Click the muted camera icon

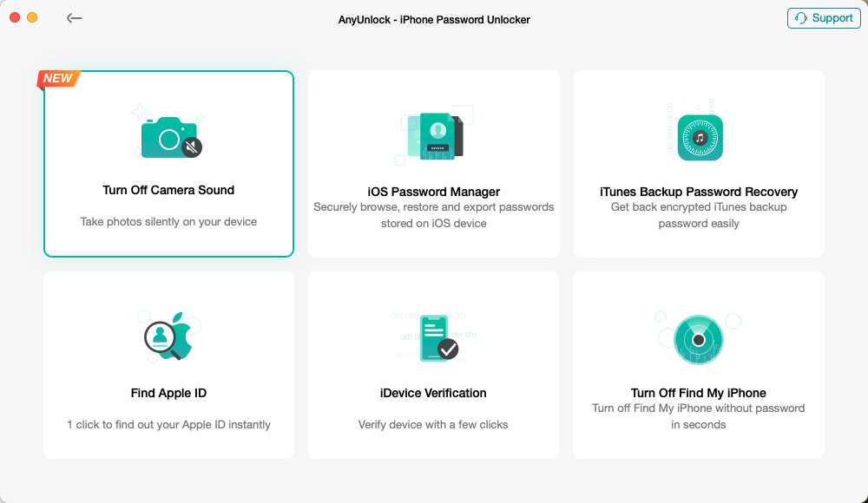(x=171, y=137)
